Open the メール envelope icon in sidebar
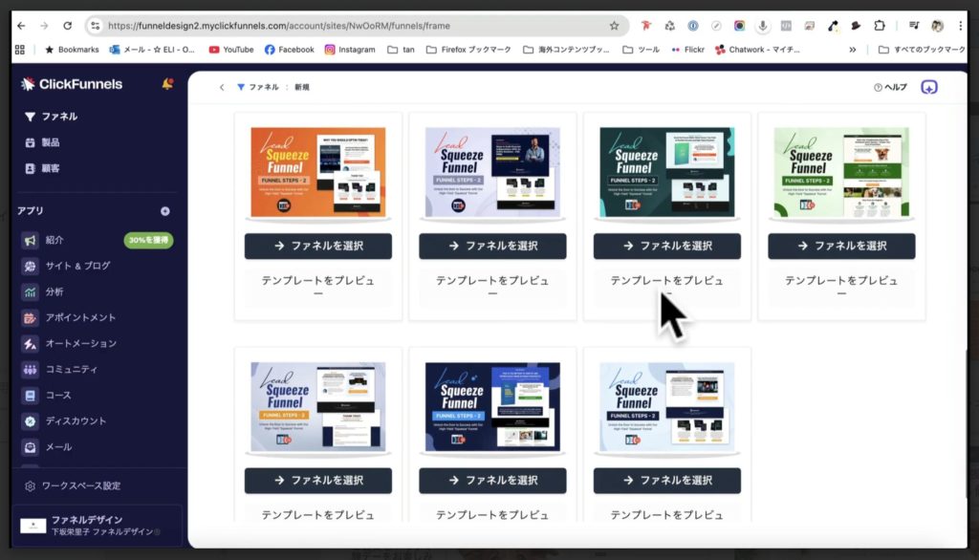This screenshot has width=979, height=560. click(31, 446)
